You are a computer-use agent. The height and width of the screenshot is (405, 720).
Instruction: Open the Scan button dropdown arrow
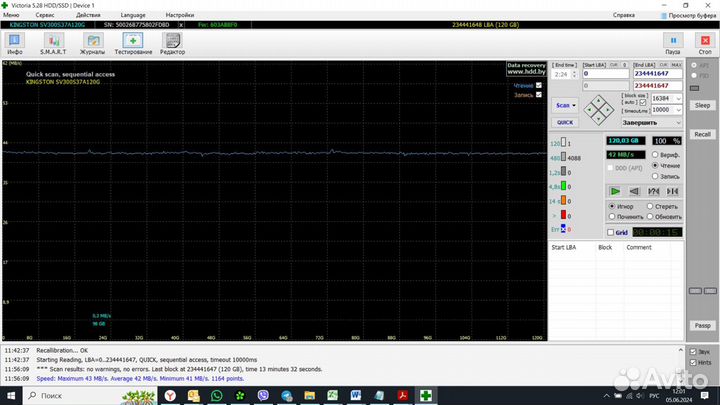[574, 106]
